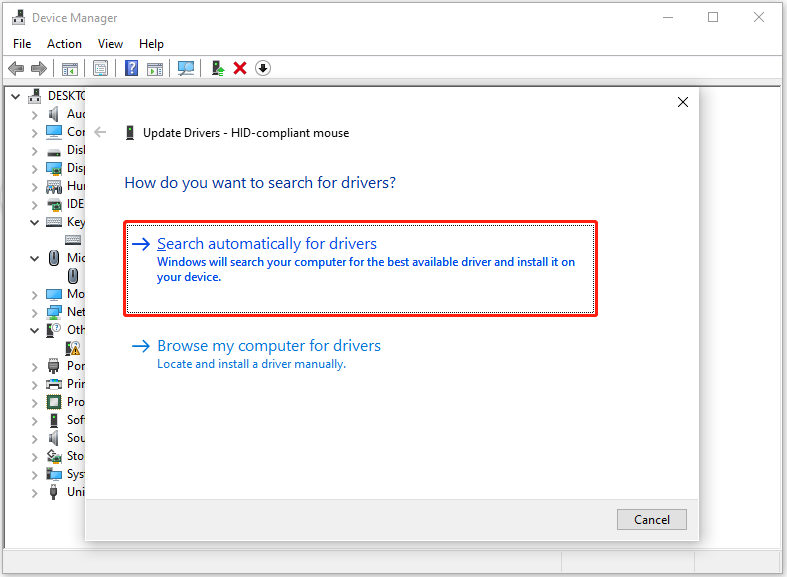
Task: Select the Monitors category tree item
Action: point(76,294)
